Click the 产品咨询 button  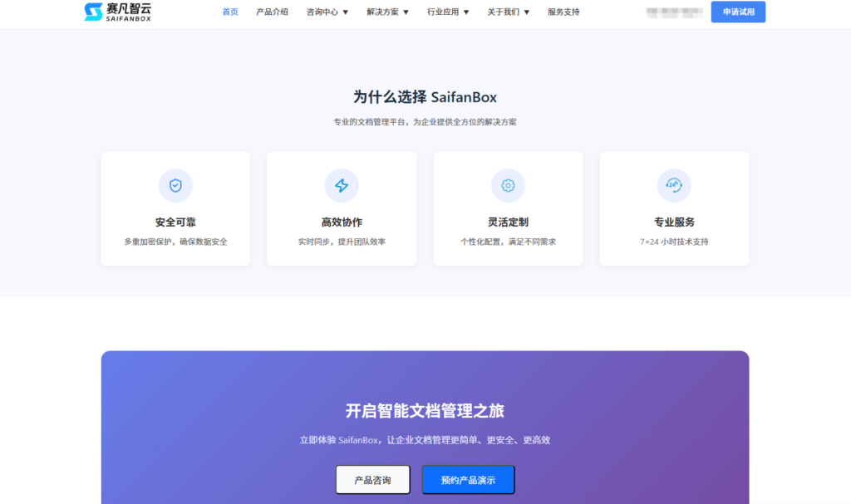tap(372, 479)
